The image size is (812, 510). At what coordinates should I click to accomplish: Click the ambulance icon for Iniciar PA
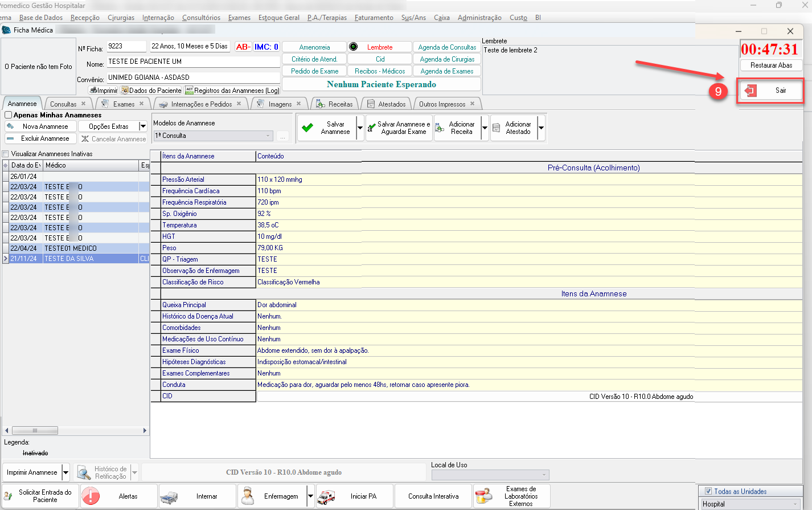326,496
